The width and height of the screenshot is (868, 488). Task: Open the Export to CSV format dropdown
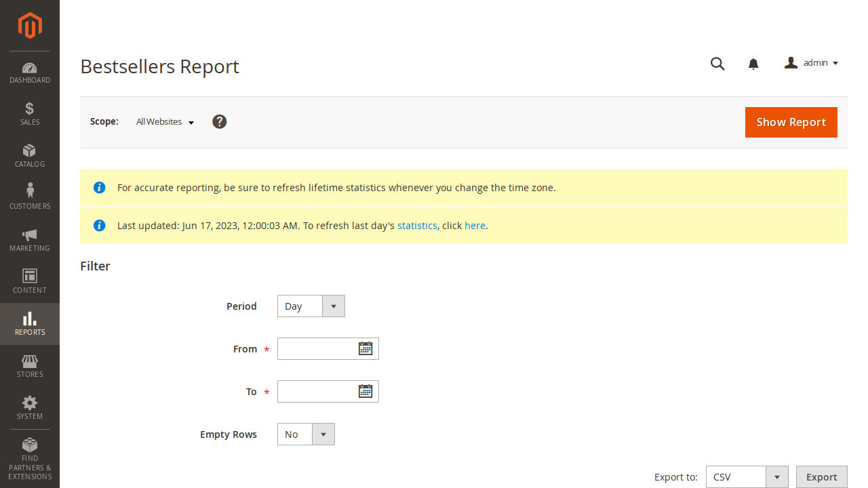(x=747, y=477)
